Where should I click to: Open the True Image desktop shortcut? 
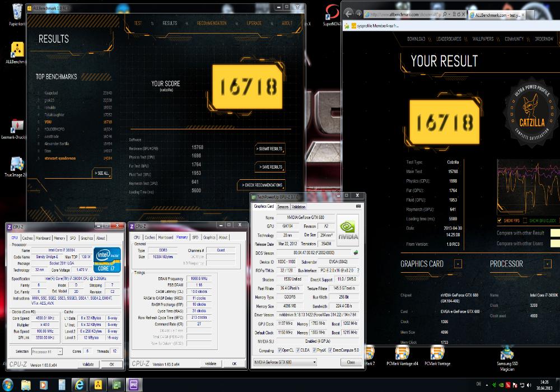pos(16,167)
